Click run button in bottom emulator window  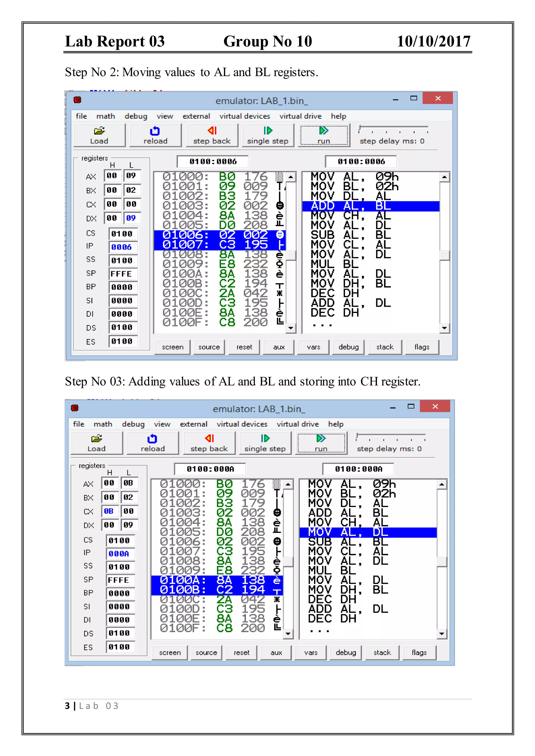[x=321, y=443]
